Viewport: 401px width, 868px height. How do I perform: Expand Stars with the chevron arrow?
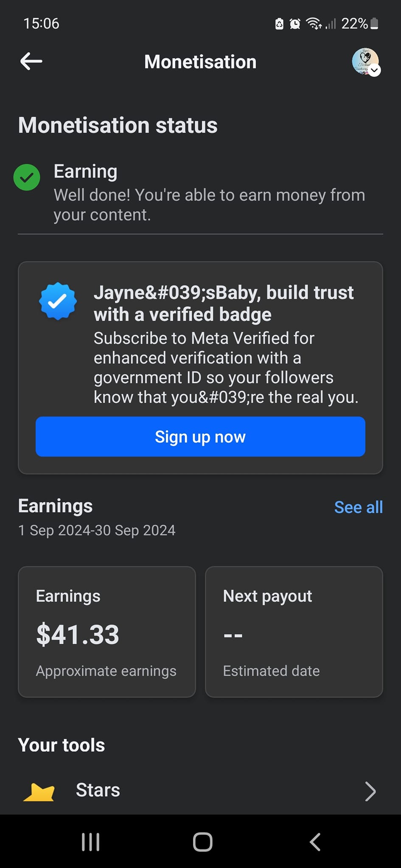click(x=370, y=791)
